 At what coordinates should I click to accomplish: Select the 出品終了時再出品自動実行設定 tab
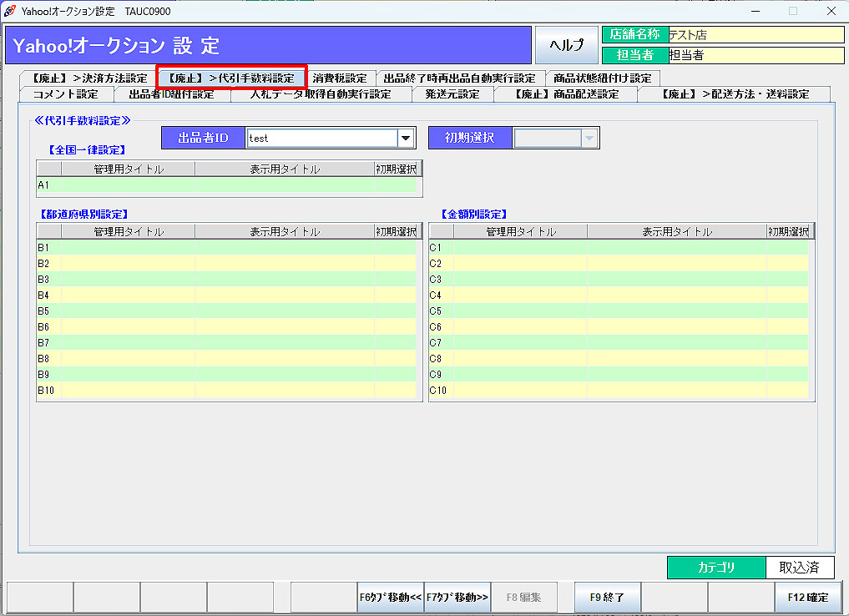pos(459,78)
